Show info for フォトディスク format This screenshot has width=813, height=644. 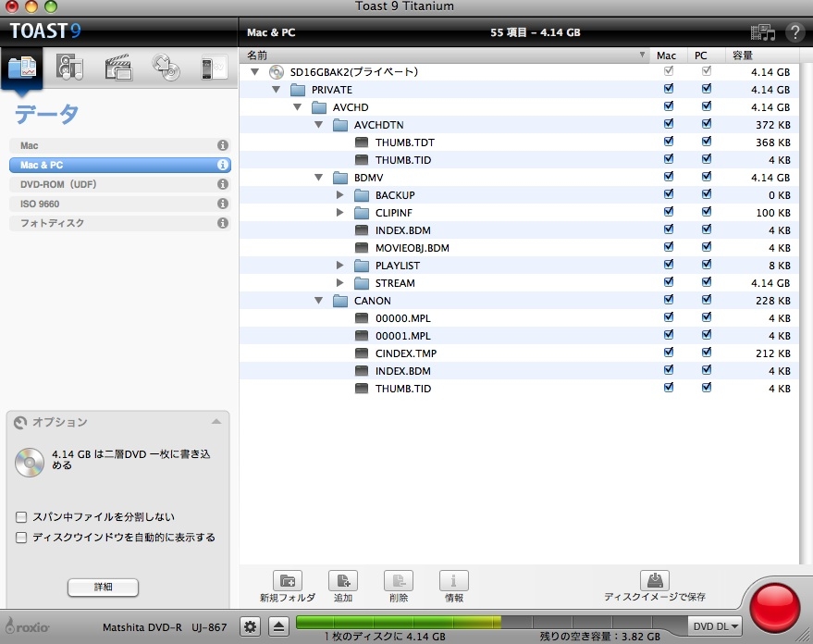click(223, 223)
